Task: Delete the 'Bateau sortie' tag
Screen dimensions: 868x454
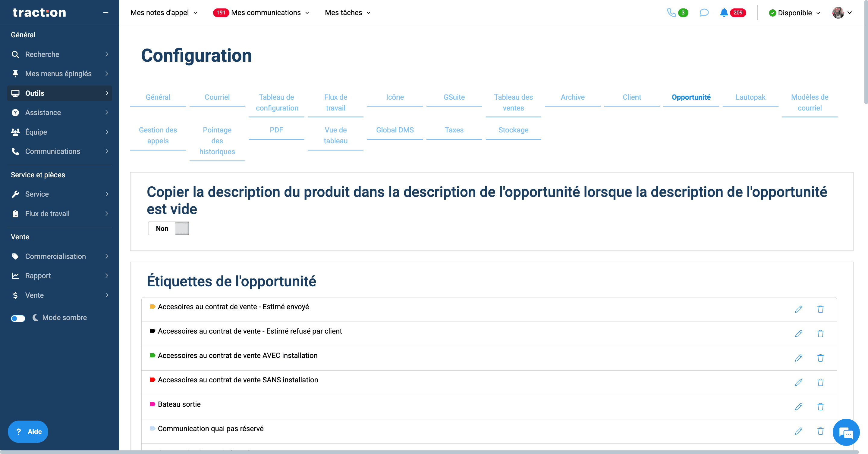Action: pos(820,407)
